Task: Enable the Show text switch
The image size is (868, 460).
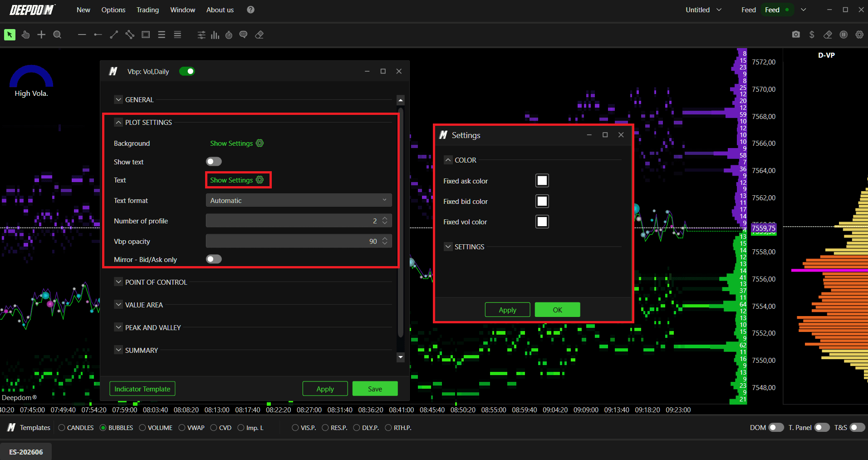Action: [214, 162]
